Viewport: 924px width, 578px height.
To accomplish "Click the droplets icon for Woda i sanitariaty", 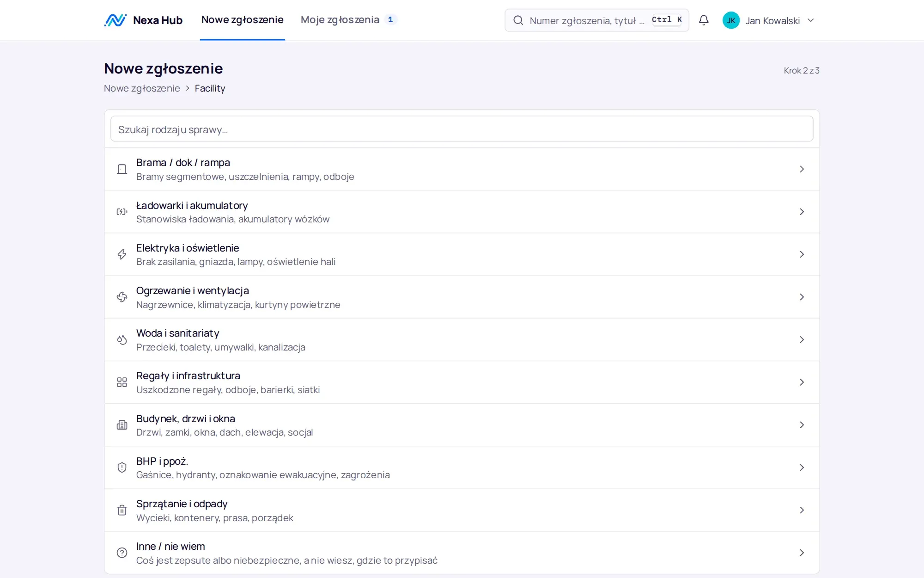I will 122,340.
